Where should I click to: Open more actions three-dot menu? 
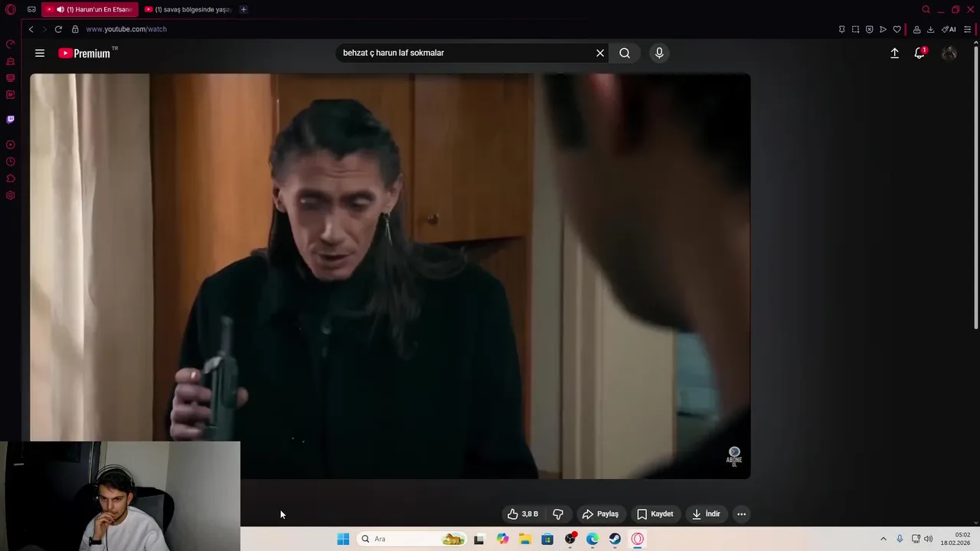coord(741,514)
